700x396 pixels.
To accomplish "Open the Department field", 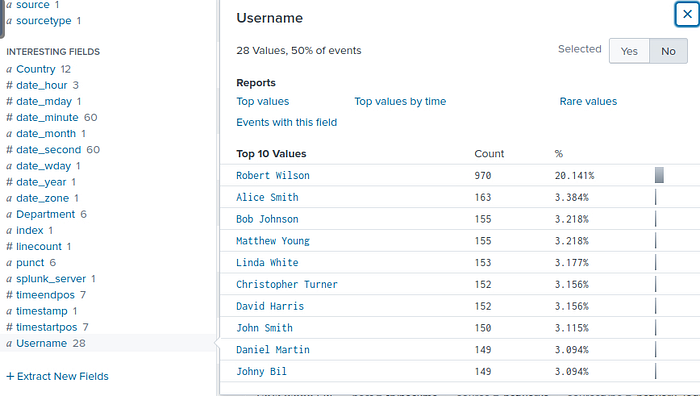I will [46, 214].
